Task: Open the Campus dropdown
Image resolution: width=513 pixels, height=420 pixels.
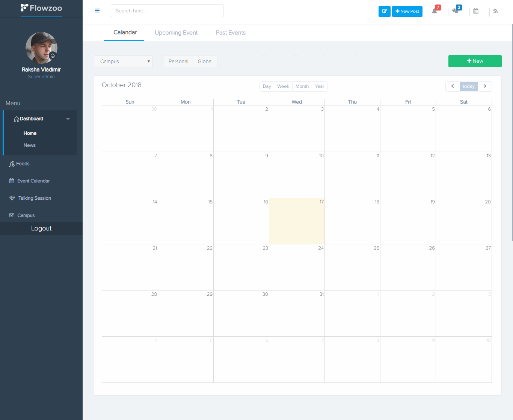Action: pos(123,62)
